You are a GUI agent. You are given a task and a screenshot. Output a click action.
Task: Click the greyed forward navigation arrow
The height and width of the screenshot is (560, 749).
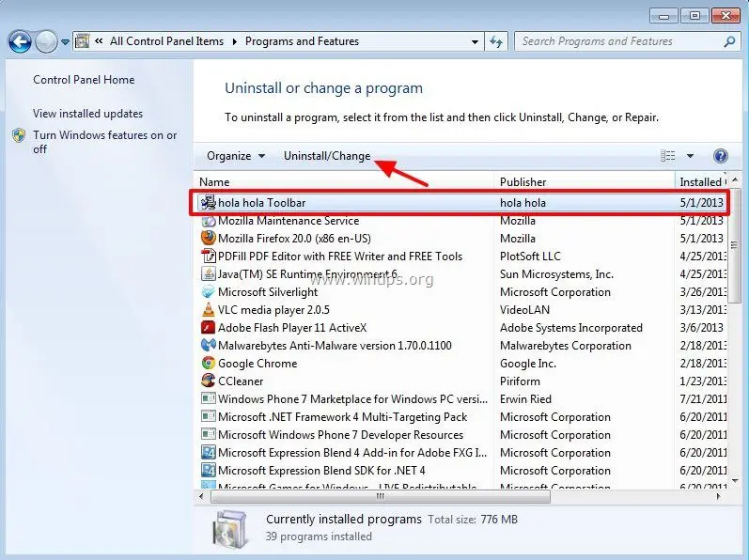[x=46, y=42]
